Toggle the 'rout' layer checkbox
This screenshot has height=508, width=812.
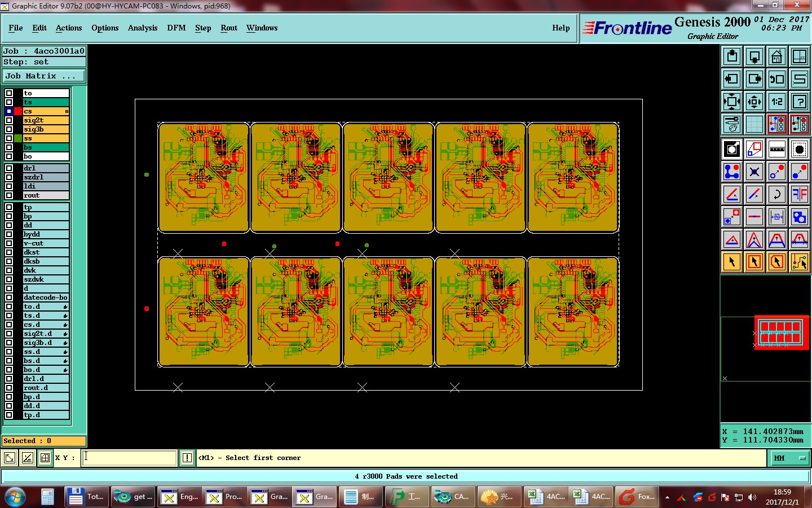point(9,195)
